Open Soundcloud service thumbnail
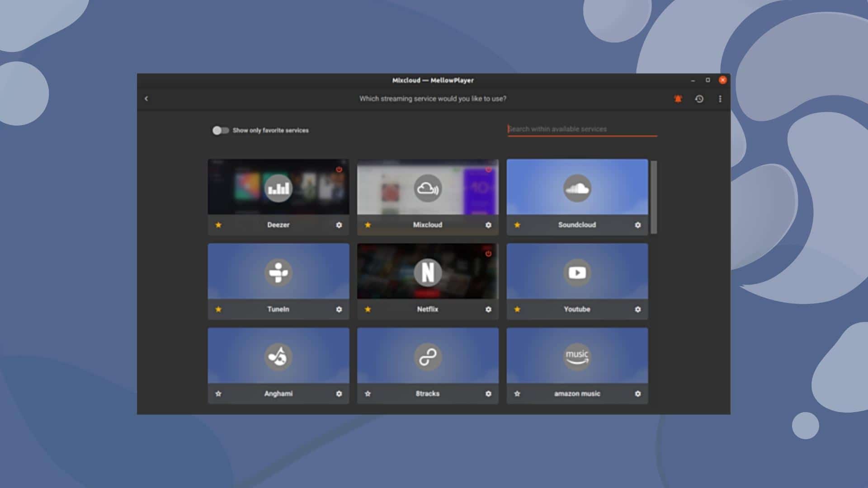The width and height of the screenshot is (868, 488). pyautogui.click(x=577, y=187)
